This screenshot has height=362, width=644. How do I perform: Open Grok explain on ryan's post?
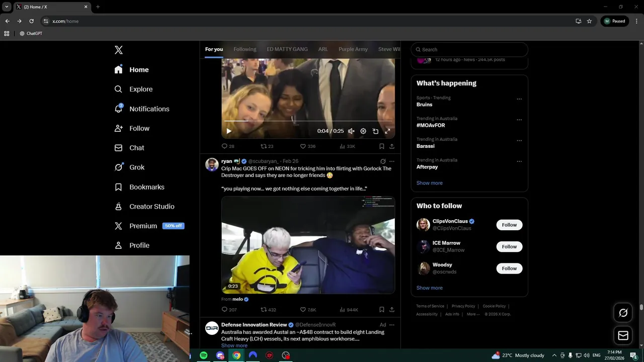(383, 161)
